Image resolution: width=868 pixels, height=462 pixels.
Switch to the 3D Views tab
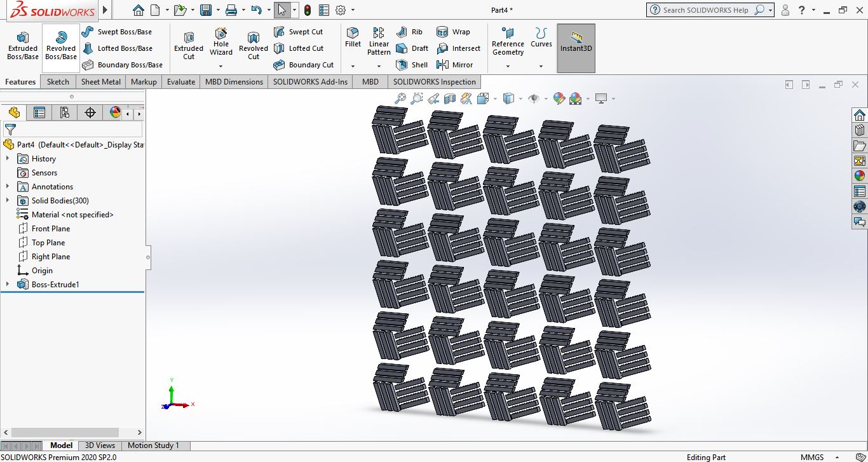coord(100,445)
